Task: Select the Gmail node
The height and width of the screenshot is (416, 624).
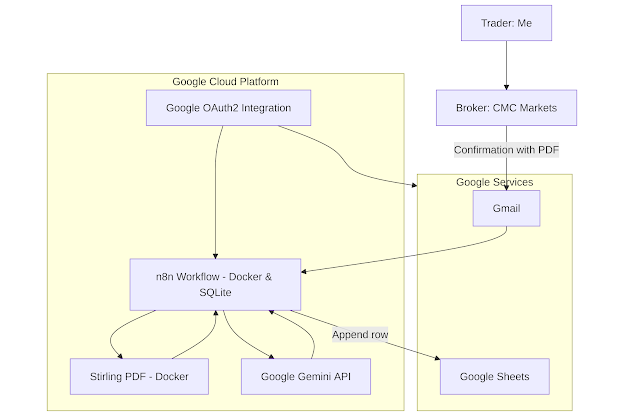Action: click(x=506, y=208)
